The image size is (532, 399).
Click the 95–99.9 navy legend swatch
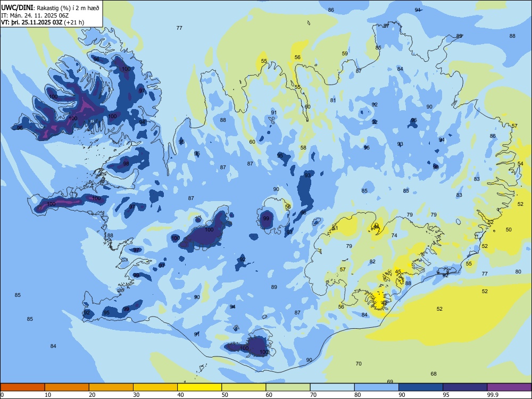coord(465,387)
